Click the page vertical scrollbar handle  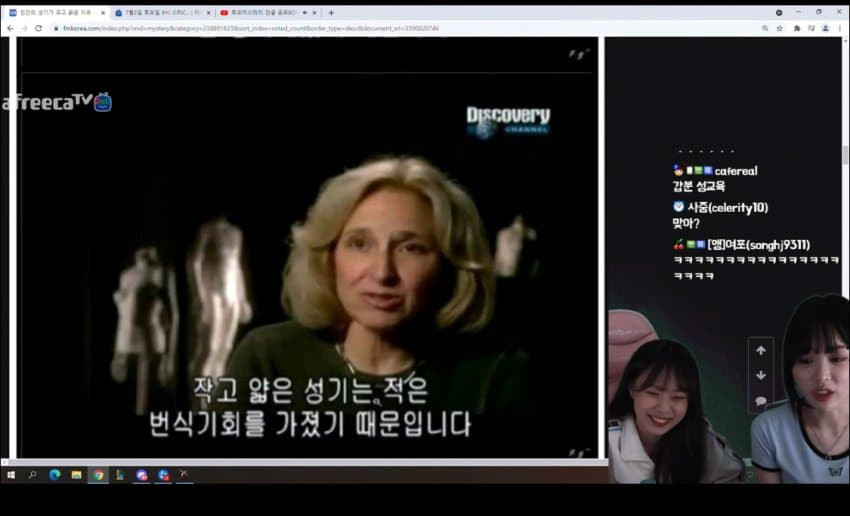(x=845, y=155)
